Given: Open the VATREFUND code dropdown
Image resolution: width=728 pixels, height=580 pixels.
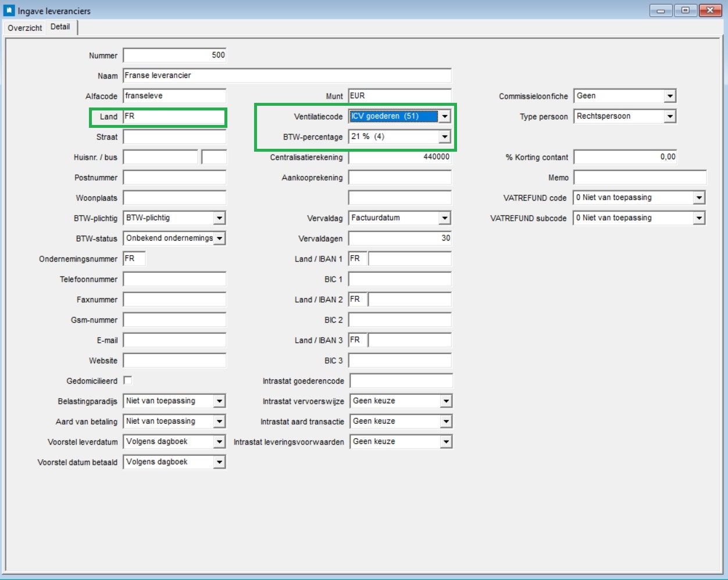Looking at the screenshot, I should coord(699,198).
